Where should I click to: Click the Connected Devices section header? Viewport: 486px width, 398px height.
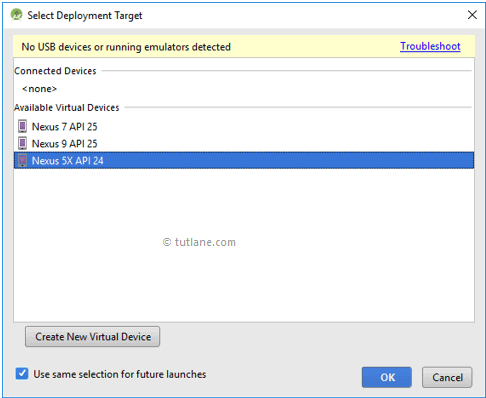[x=55, y=71]
